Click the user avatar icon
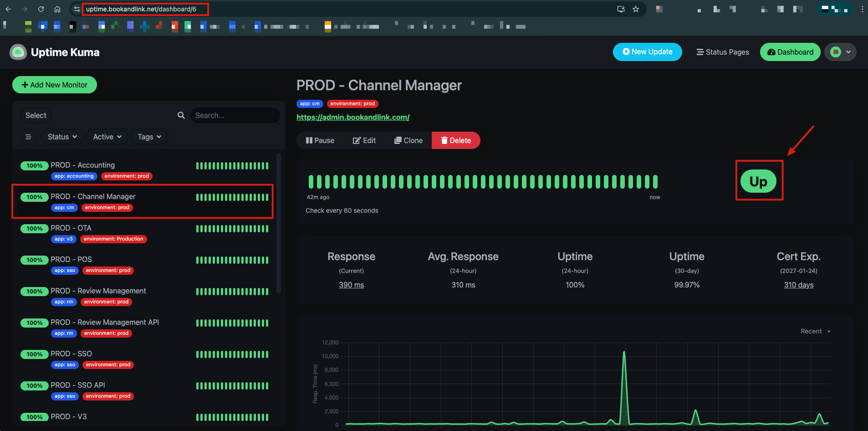The width and height of the screenshot is (868, 431). [836, 52]
